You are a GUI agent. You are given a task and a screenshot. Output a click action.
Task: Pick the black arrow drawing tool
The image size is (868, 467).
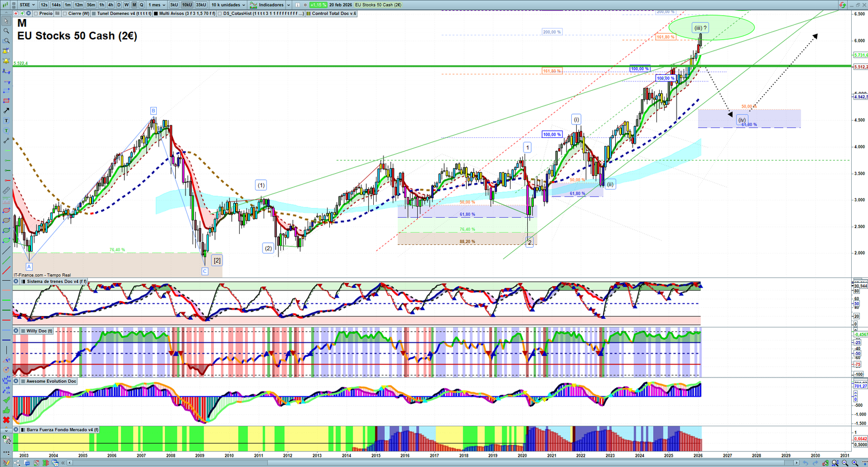pyautogui.click(x=7, y=110)
